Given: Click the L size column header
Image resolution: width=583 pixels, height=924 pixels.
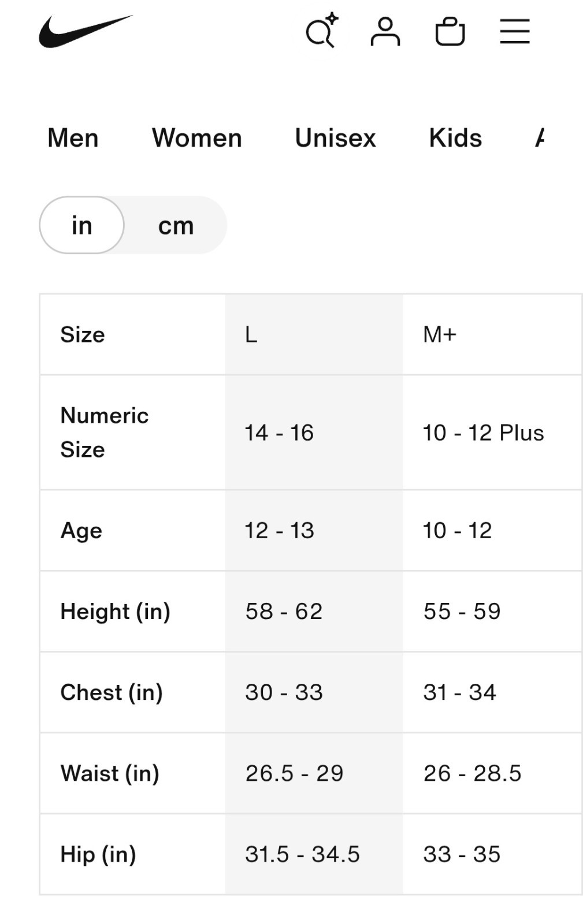Looking at the screenshot, I should 251,334.
